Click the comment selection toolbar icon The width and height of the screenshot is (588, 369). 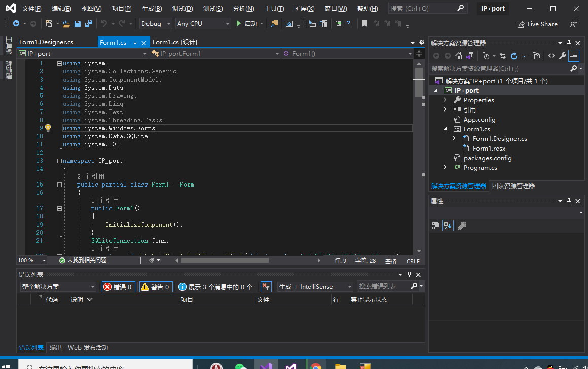(339, 24)
